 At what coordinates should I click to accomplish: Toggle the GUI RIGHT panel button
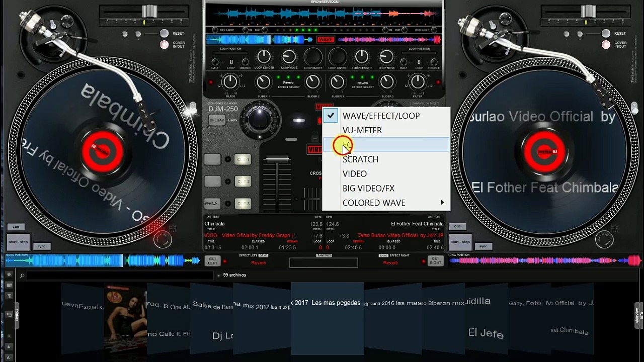point(435,261)
